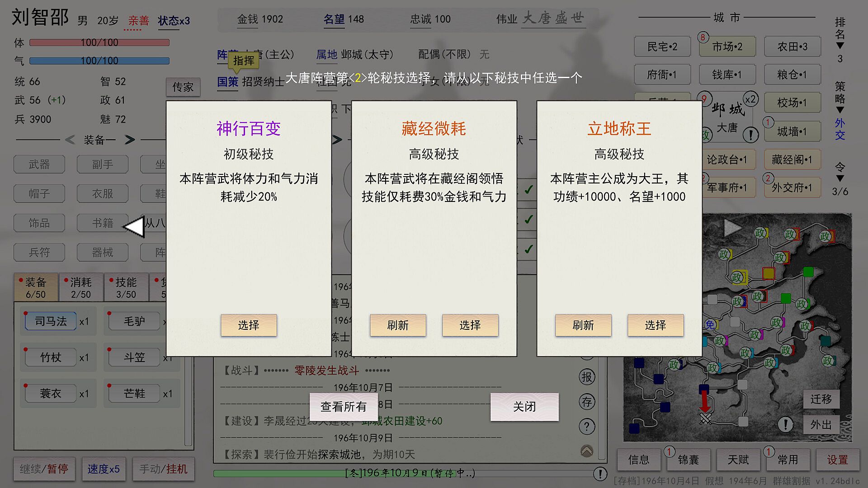Go to next equipment set arrow

click(x=130, y=140)
